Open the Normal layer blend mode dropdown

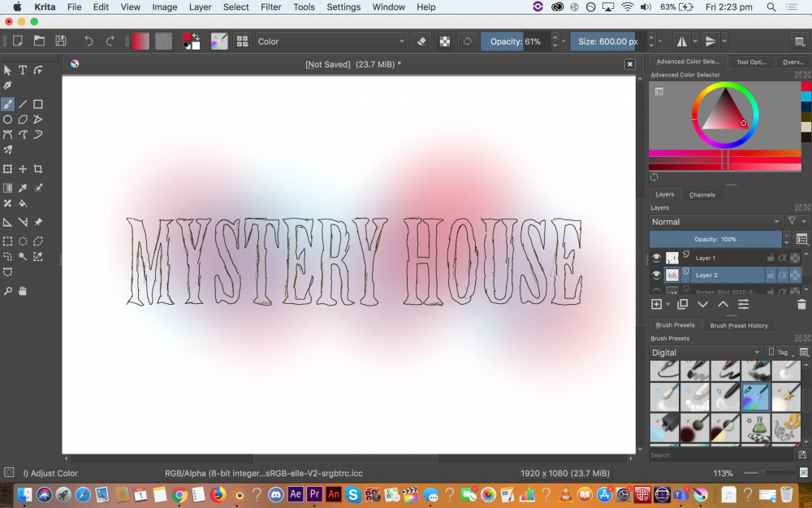tap(715, 221)
